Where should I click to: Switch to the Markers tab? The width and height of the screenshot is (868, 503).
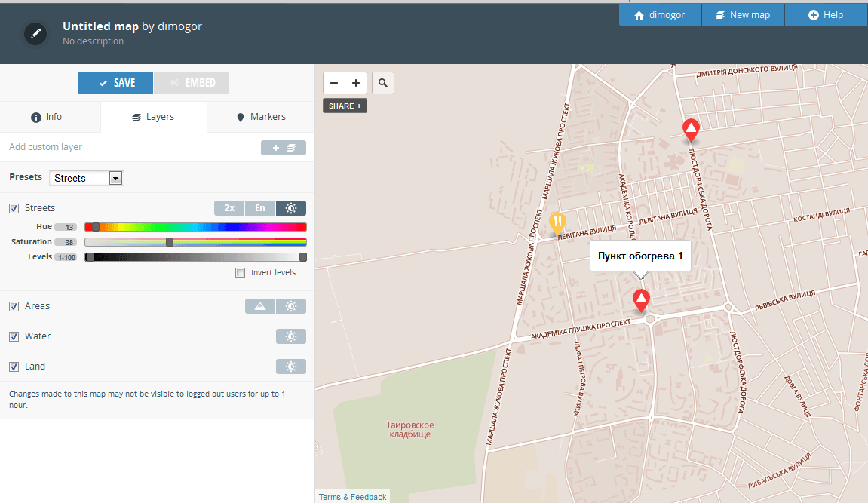click(x=261, y=117)
